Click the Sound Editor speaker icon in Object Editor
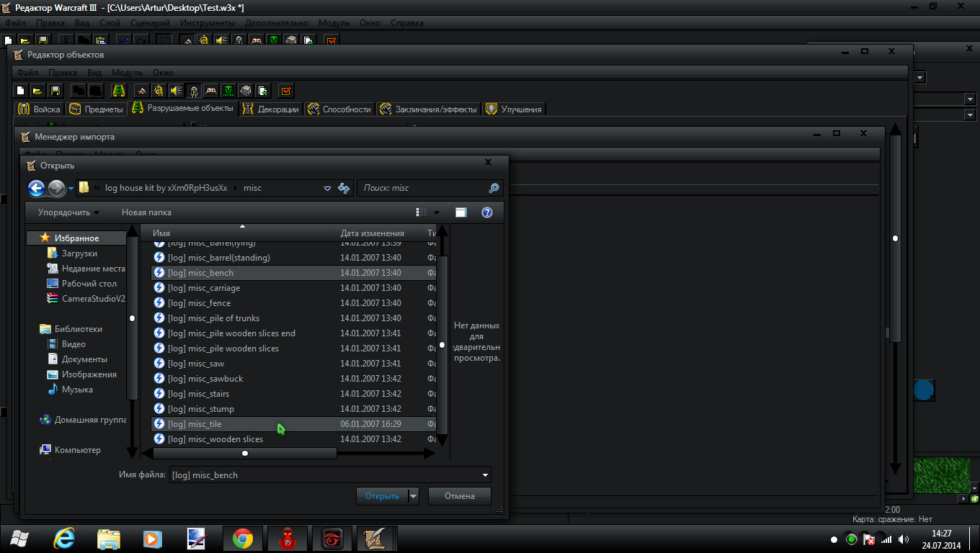 point(177,91)
